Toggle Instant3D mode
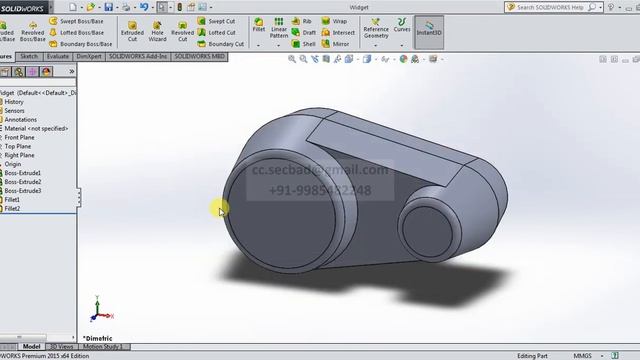Screen dimensions: 640x360 (x=429, y=32)
